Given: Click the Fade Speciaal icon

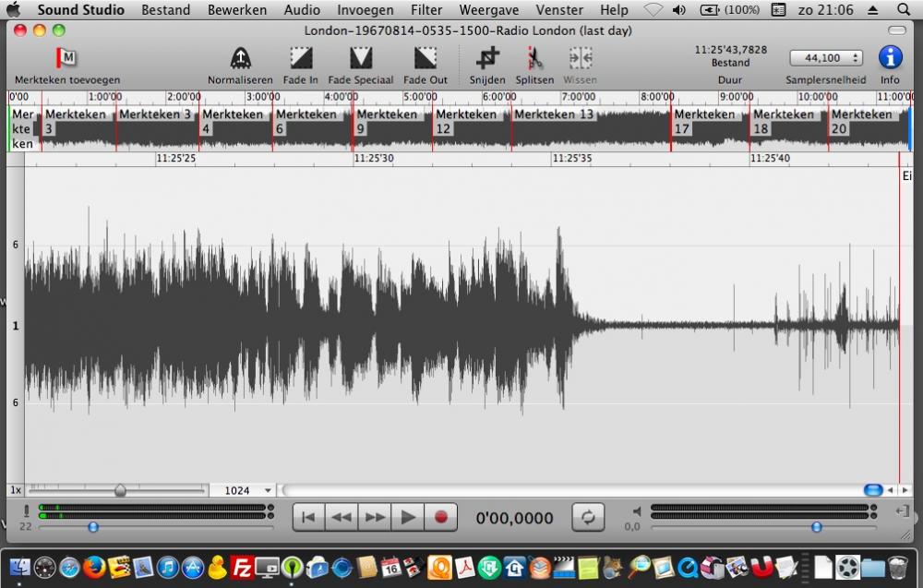Looking at the screenshot, I should 361,59.
